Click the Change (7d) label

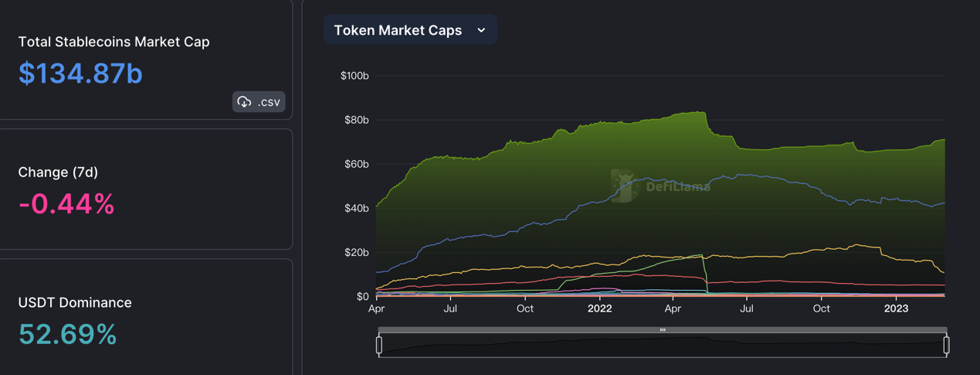click(58, 172)
